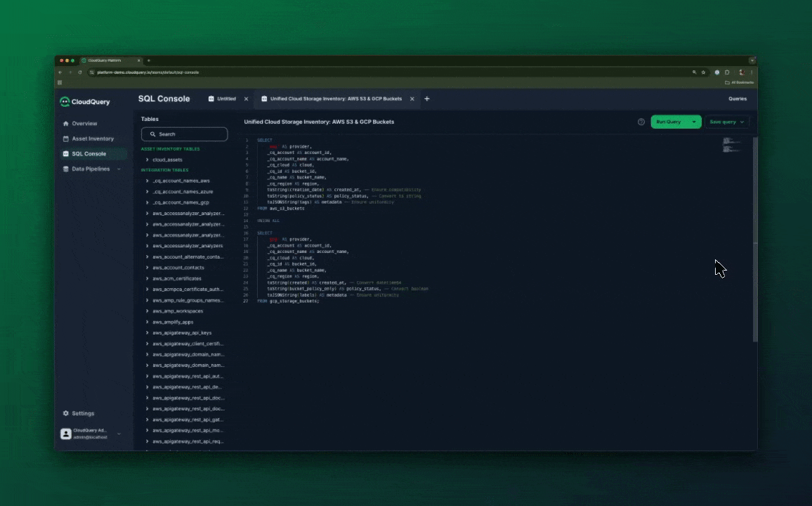Switch to the Untitled query tab
Image resolution: width=812 pixels, height=506 pixels.
226,98
